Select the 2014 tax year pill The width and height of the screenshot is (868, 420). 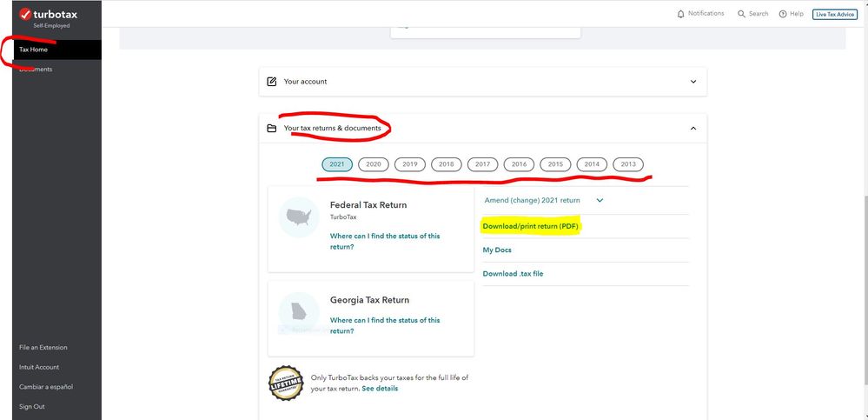592,164
